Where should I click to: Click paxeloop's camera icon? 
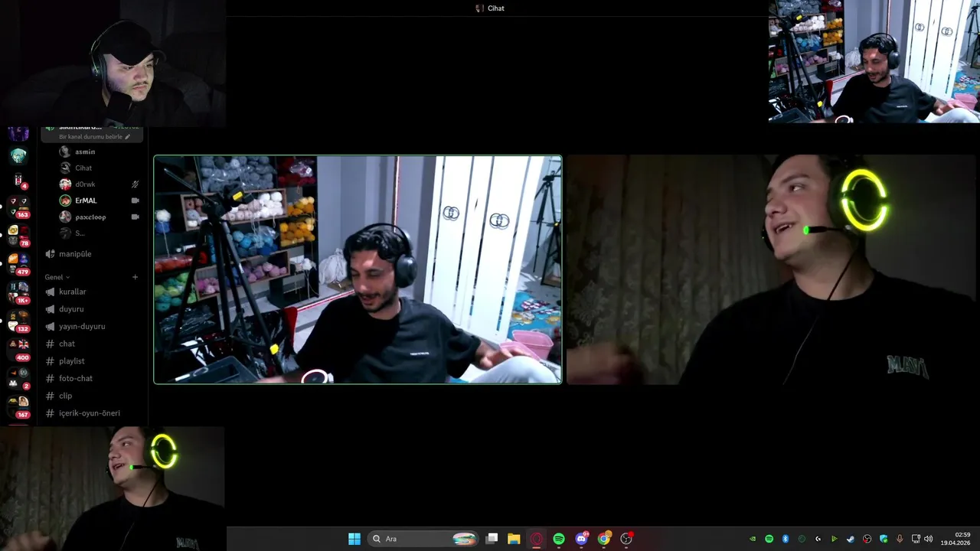pos(135,217)
